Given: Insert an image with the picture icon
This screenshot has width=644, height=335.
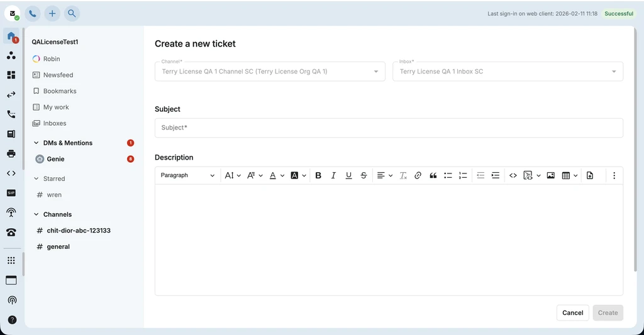Looking at the screenshot, I should click(x=551, y=175).
